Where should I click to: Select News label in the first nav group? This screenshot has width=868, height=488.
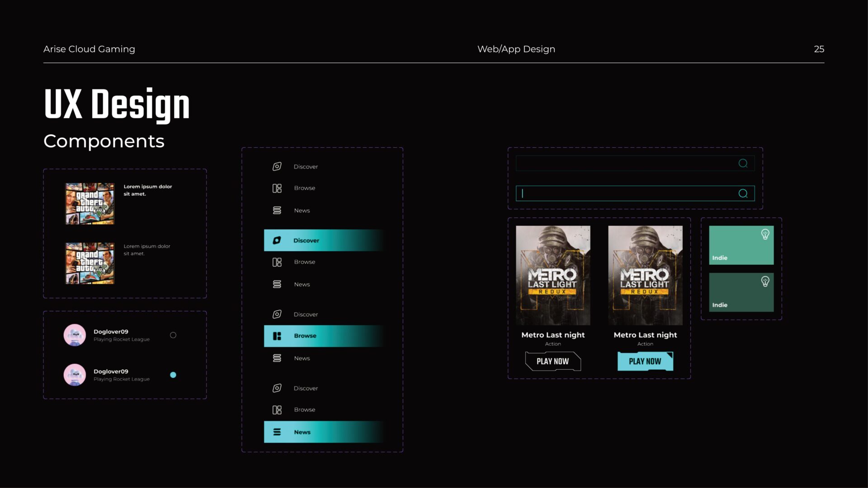click(302, 211)
